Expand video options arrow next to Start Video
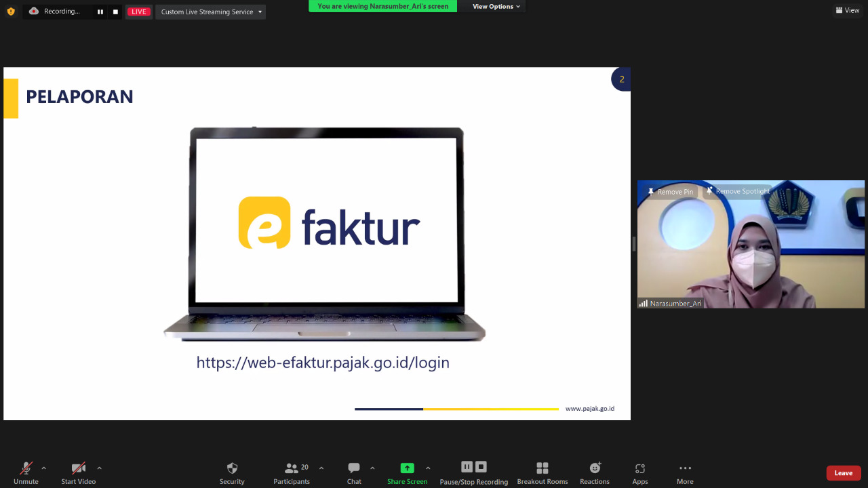The image size is (868, 488). point(99,468)
